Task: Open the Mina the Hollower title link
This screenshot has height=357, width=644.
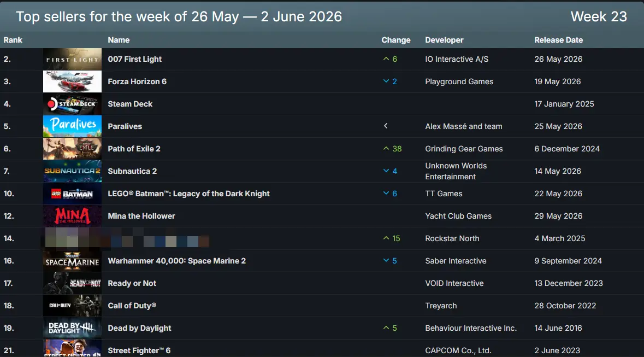Action: click(x=141, y=216)
